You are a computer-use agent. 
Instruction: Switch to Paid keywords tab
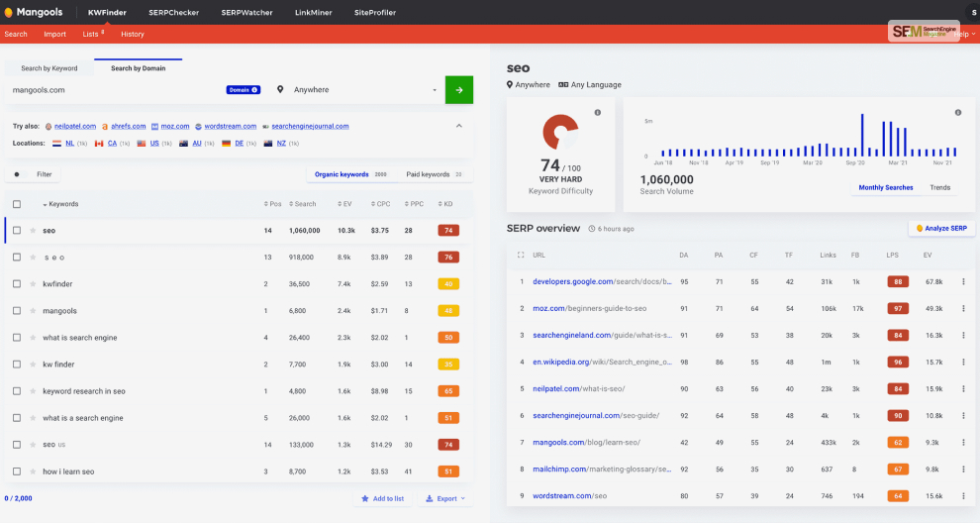[435, 174]
